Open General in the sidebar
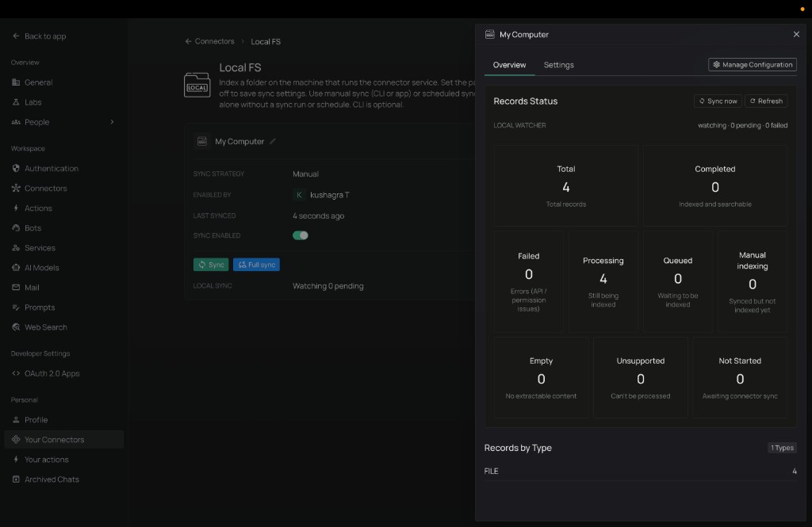812x527 pixels. [63, 82]
